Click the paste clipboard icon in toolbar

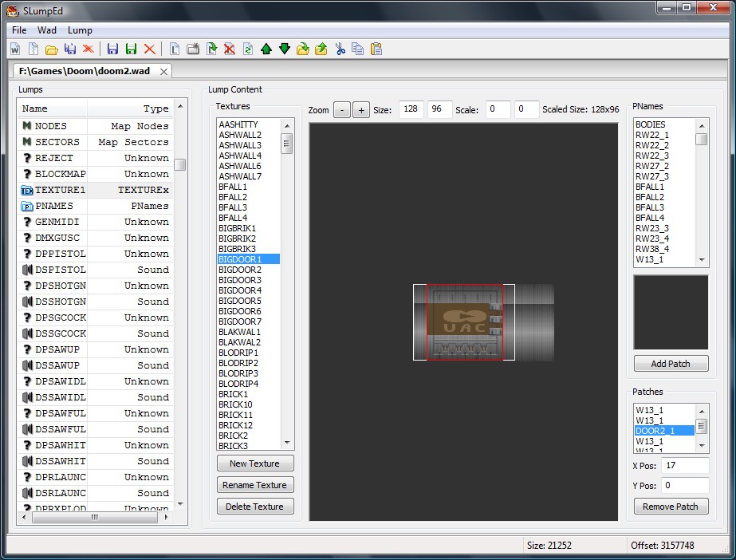click(x=376, y=49)
